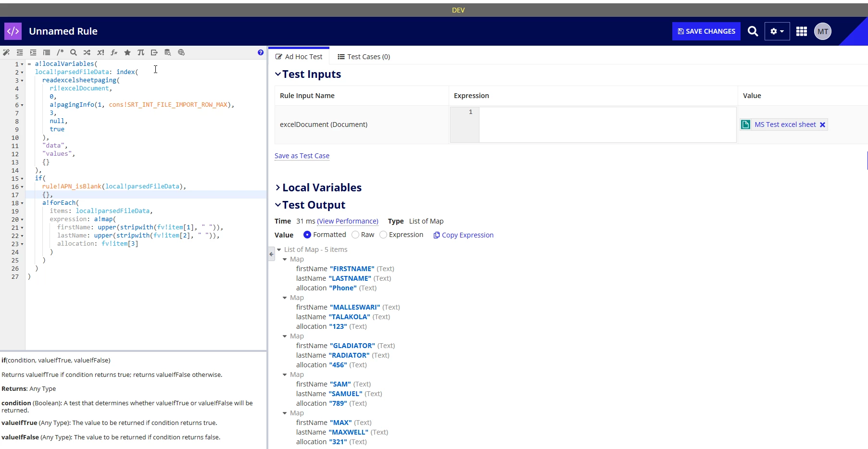Open the settings gear dropdown
This screenshot has height=449, width=868.
777,31
